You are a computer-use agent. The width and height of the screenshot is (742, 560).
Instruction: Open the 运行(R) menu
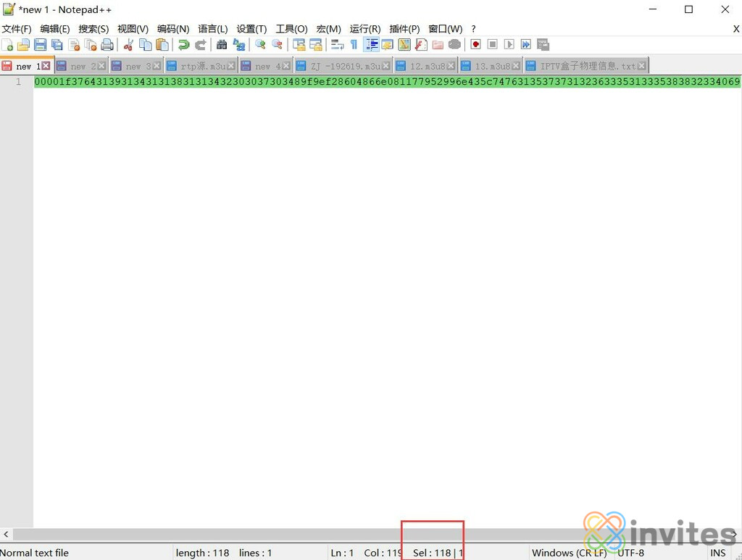point(365,29)
